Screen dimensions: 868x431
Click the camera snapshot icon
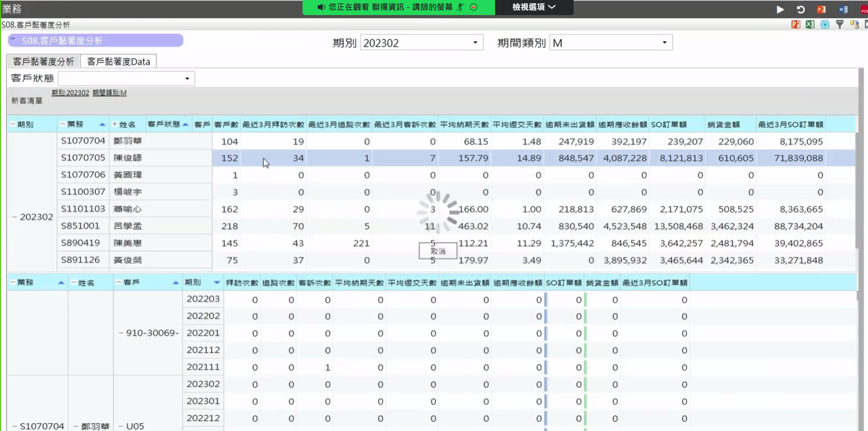pos(825,25)
